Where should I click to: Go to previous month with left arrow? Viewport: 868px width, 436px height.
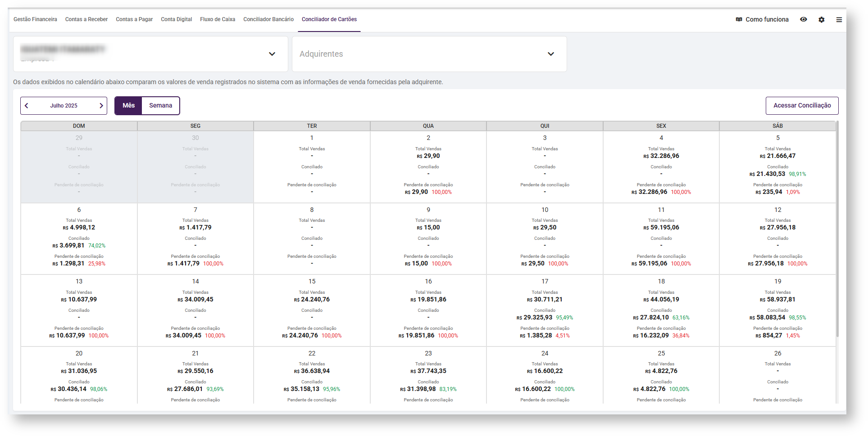(27, 106)
